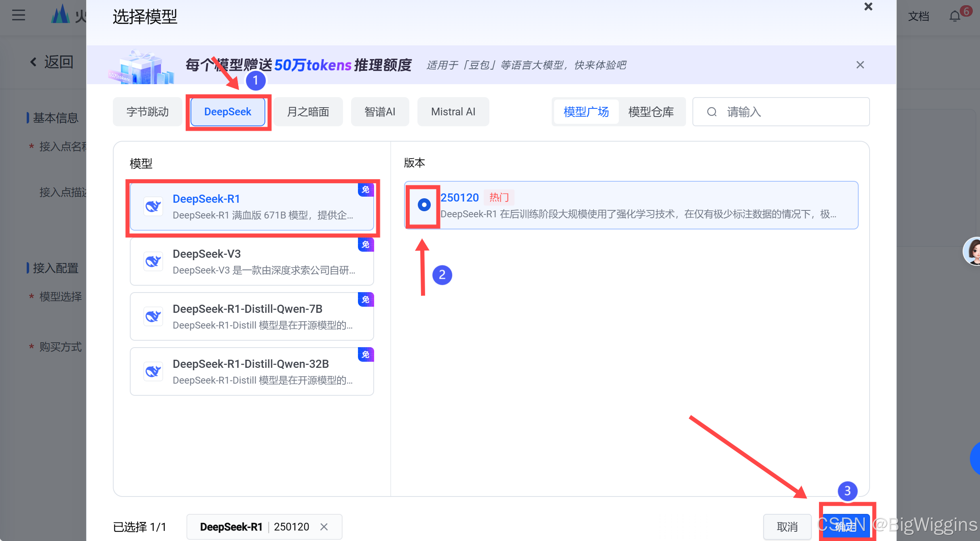Open the 字节跳动 provider tab
The image size is (980, 541).
[x=148, y=112]
